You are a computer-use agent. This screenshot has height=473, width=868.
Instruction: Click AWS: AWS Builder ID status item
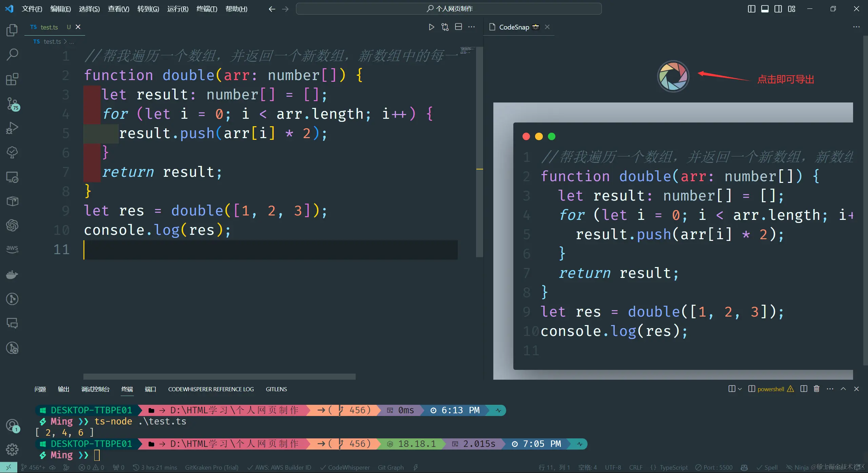(x=279, y=467)
